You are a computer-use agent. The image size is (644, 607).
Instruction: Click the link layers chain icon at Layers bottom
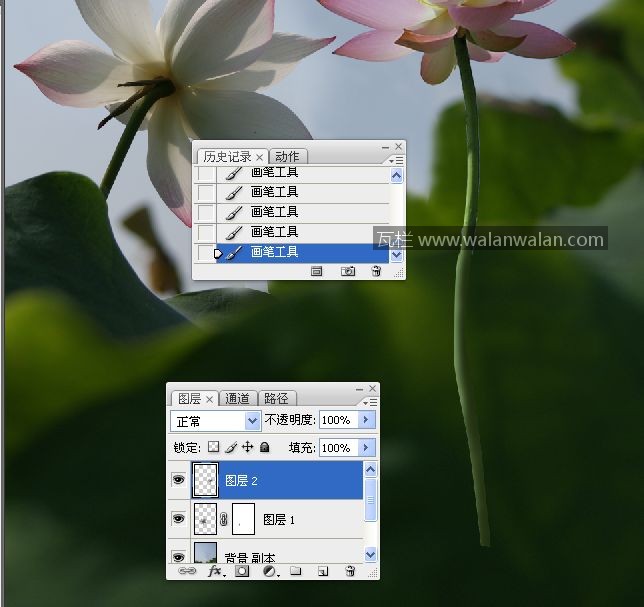coord(187,571)
